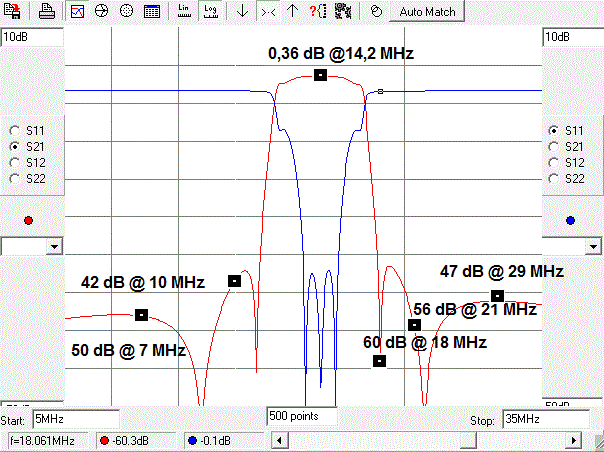604x452 pixels.
Task: Switch to polar chart view icon
Action: 126,12
